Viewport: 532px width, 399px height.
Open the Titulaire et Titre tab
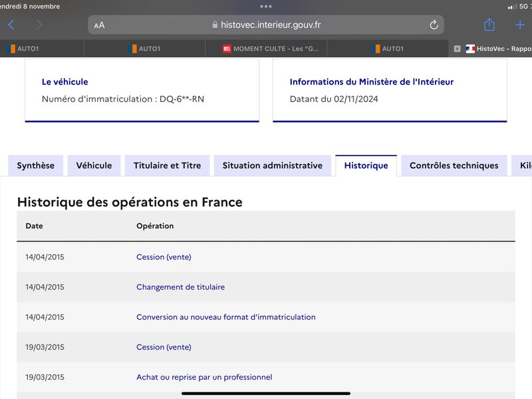tap(168, 166)
